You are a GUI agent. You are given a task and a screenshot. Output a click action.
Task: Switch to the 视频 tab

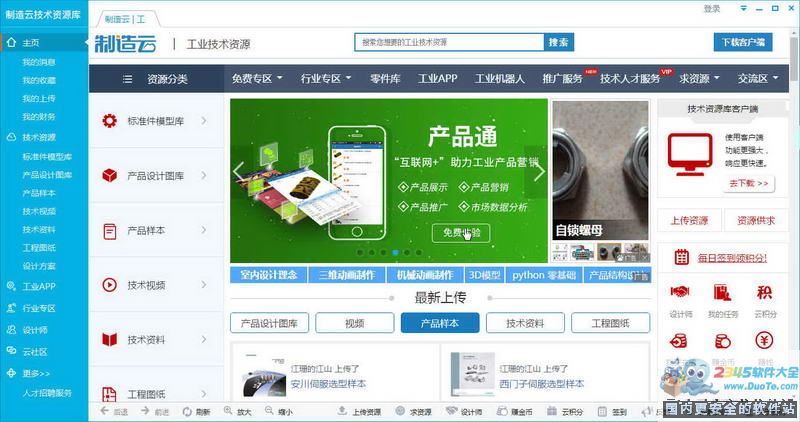[x=354, y=323]
